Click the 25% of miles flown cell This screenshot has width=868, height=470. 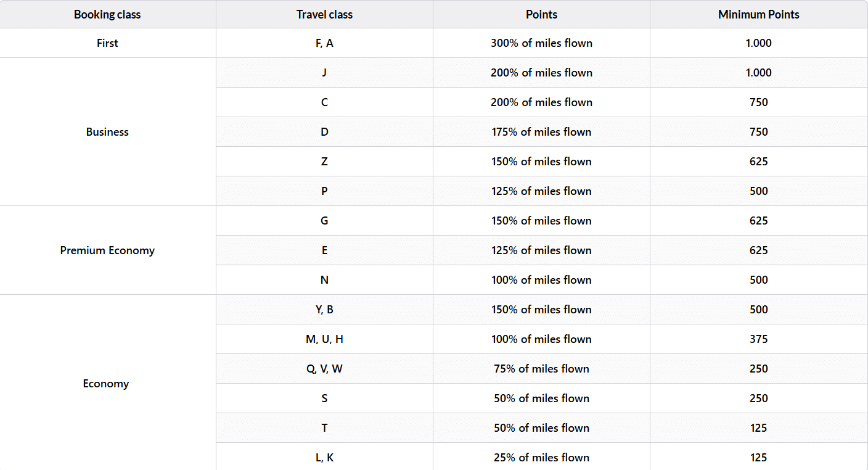coord(541,458)
